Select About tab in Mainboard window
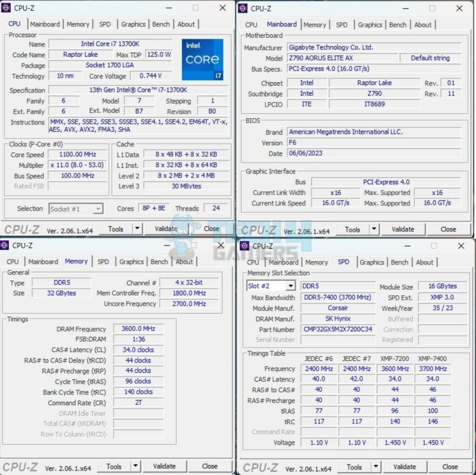The image size is (476, 475). click(423, 25)
